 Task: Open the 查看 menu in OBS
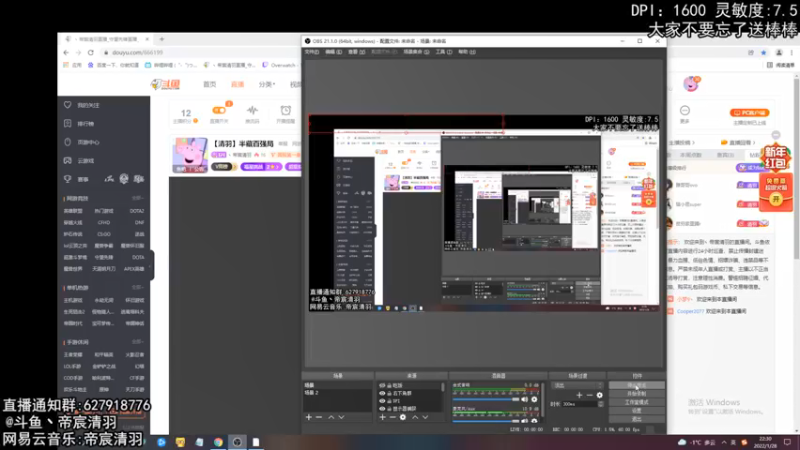point(357,52)
